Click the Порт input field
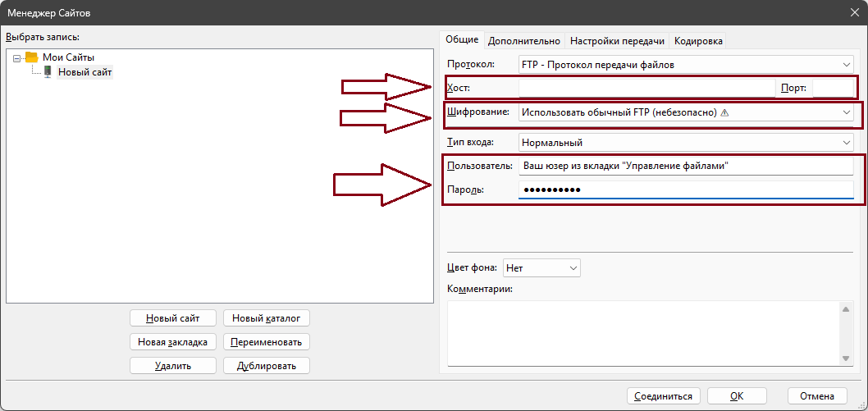Viewport: 868px width, 411px height. [833, 88]
